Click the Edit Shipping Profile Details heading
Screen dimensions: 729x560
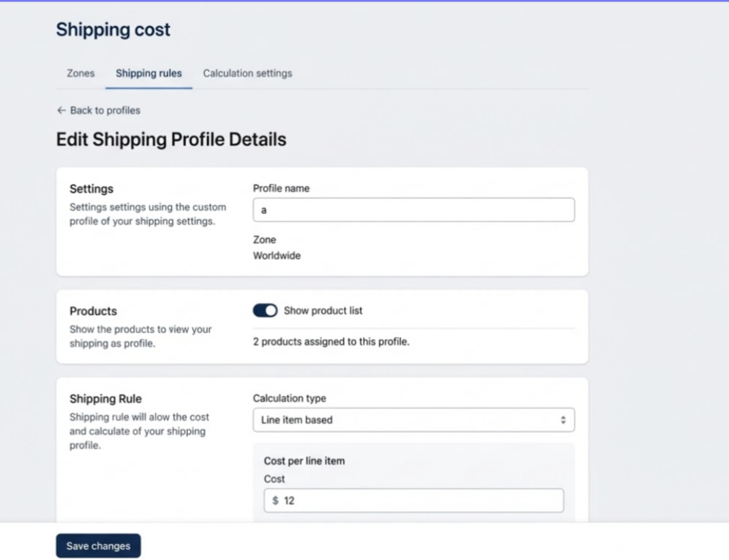pos(171,139)
